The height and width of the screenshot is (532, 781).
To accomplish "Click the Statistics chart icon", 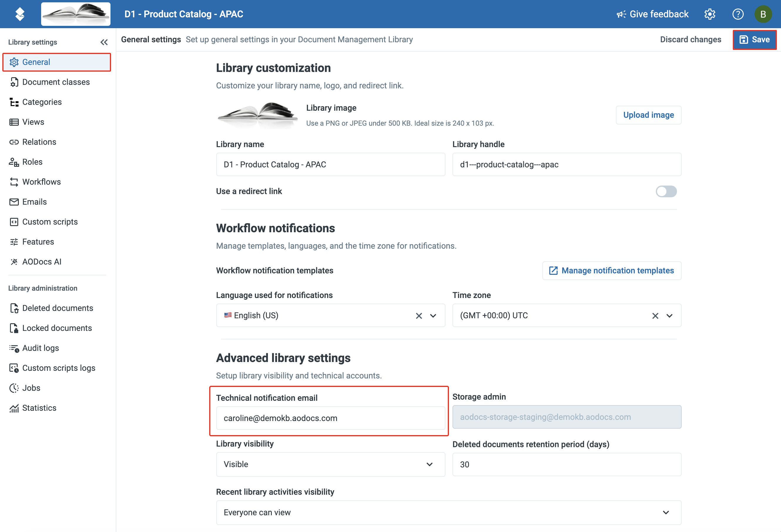I will click(14, 408).
